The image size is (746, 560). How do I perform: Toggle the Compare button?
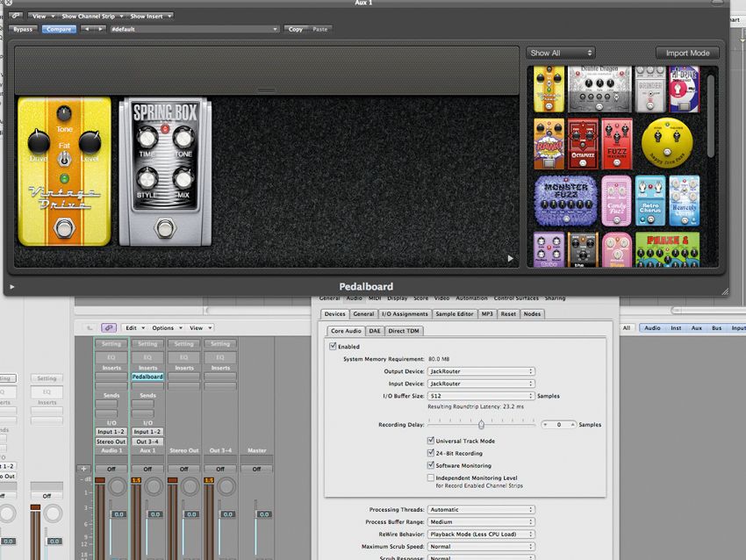coord(59,29)
